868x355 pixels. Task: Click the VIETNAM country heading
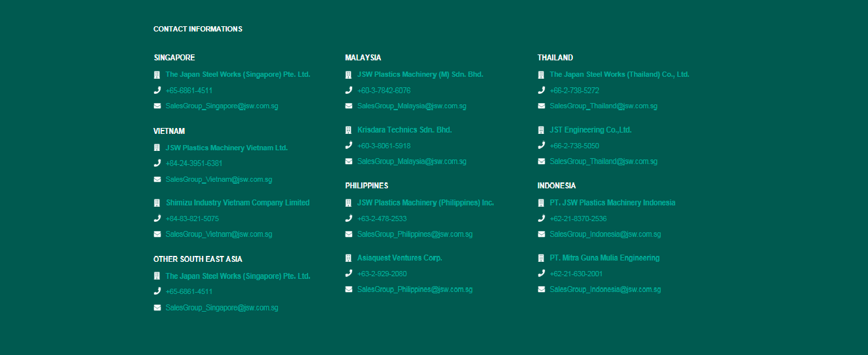coord(169,131)
